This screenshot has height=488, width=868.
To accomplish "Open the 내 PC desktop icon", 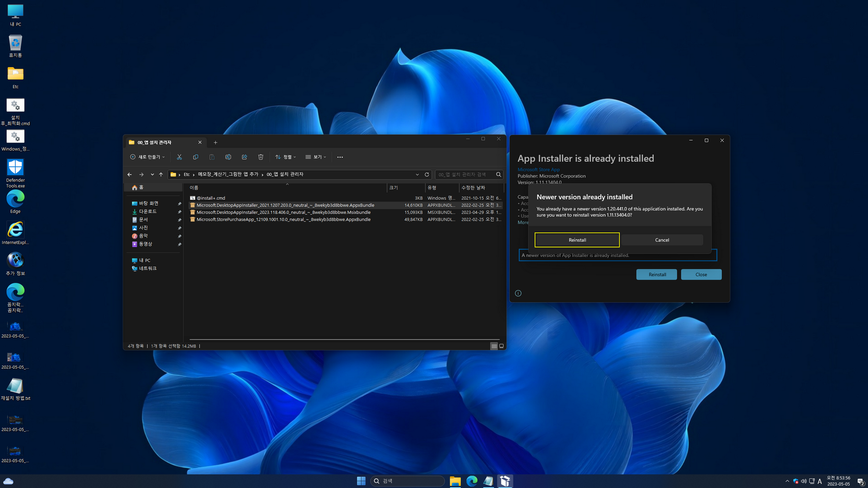I will click(15, 15).
